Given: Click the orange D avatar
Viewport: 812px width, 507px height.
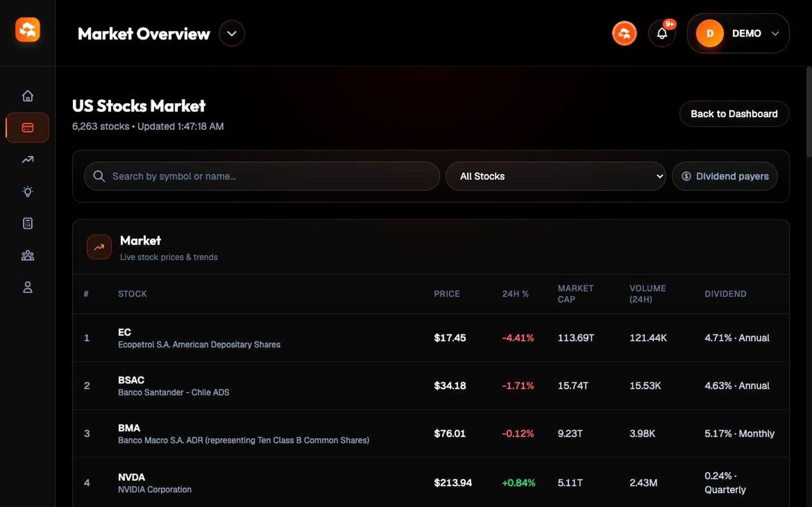Looking at the screenshot, I should [x=710, y=34].
